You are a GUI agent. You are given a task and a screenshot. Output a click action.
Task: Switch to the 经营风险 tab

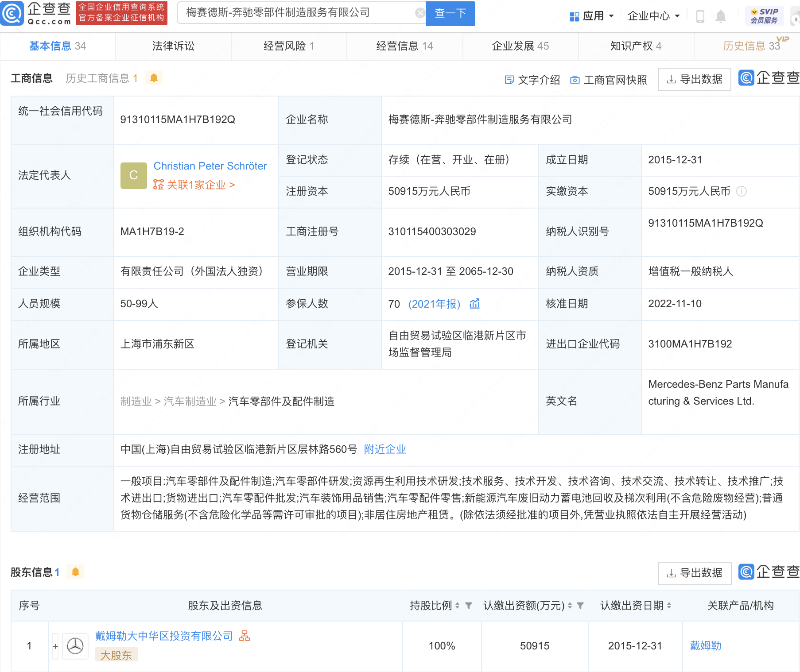coord(289,46)
